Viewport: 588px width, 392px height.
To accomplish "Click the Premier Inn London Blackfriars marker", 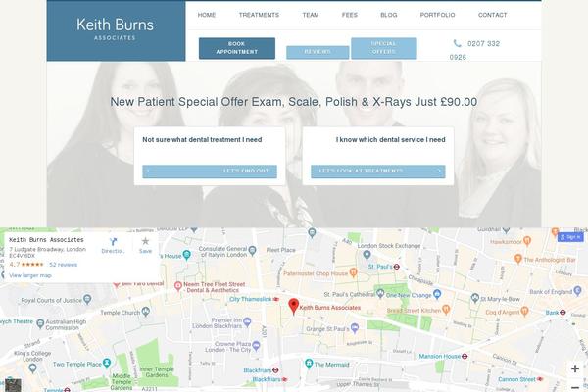I will pyautogui.click(x=247, y=321).
